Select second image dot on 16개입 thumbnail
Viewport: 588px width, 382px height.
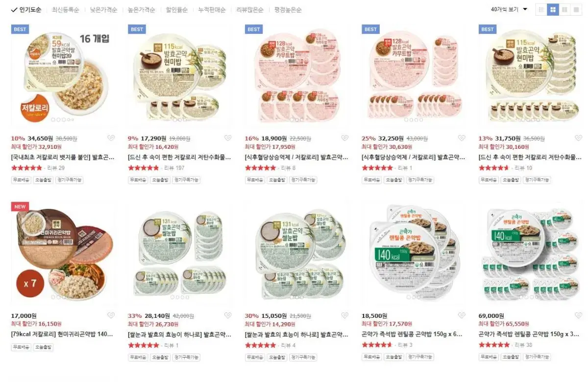point(58,119)
